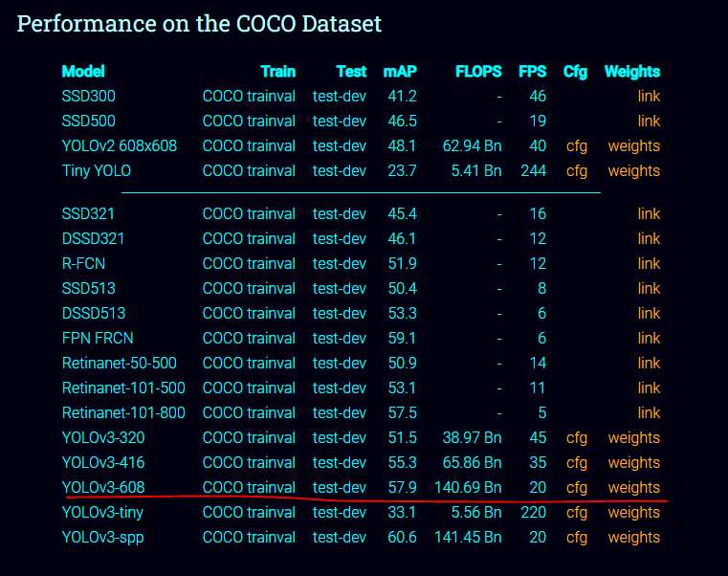
Task: Open the DSSD513 link
Action: tap(649, 314)
